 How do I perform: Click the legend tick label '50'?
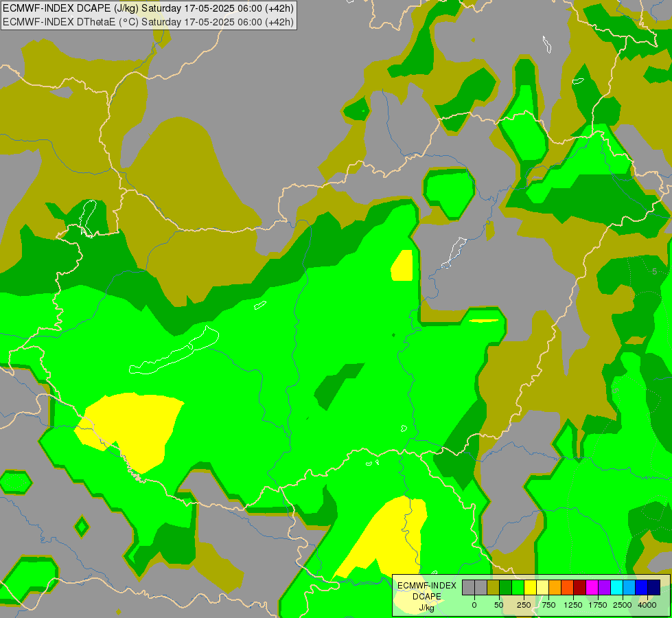pos(499,605)
